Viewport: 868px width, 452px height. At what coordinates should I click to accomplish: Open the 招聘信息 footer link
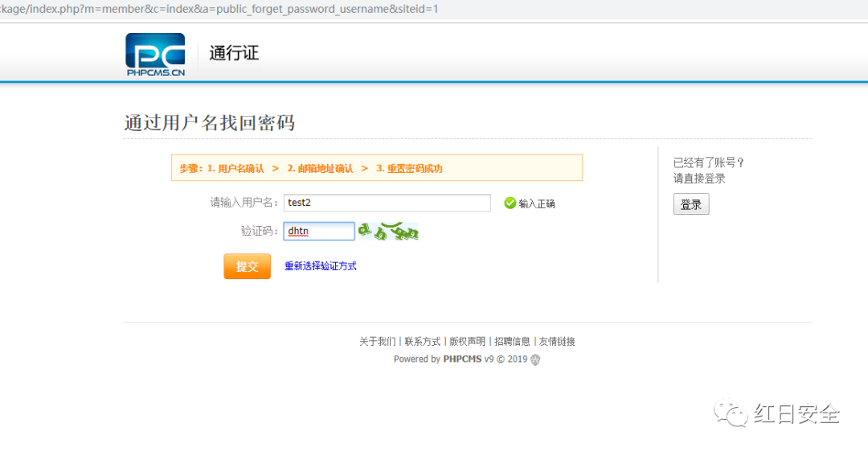tap(512, 342)
